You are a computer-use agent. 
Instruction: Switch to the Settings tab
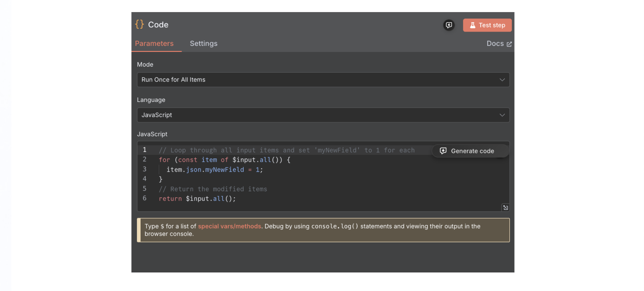pos(204,44)
